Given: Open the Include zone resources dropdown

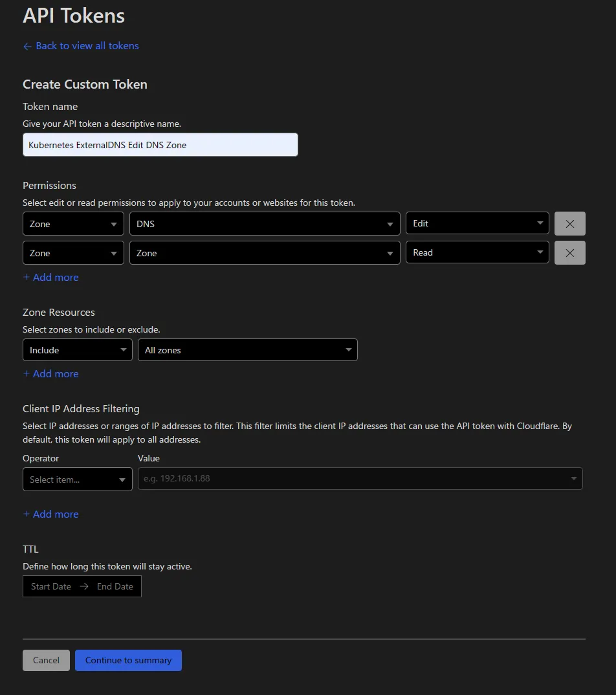Looking at the screenshot, I should tap(77, 350).
